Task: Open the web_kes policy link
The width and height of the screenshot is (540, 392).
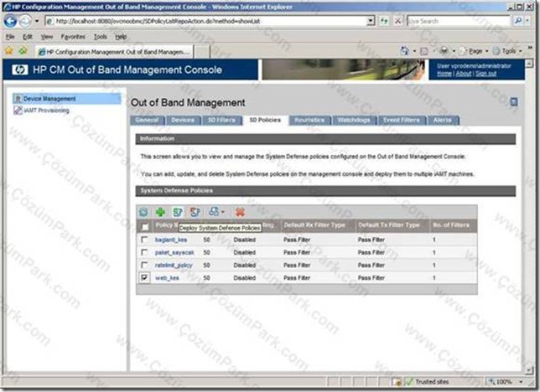Action: [x=167, y=278]
